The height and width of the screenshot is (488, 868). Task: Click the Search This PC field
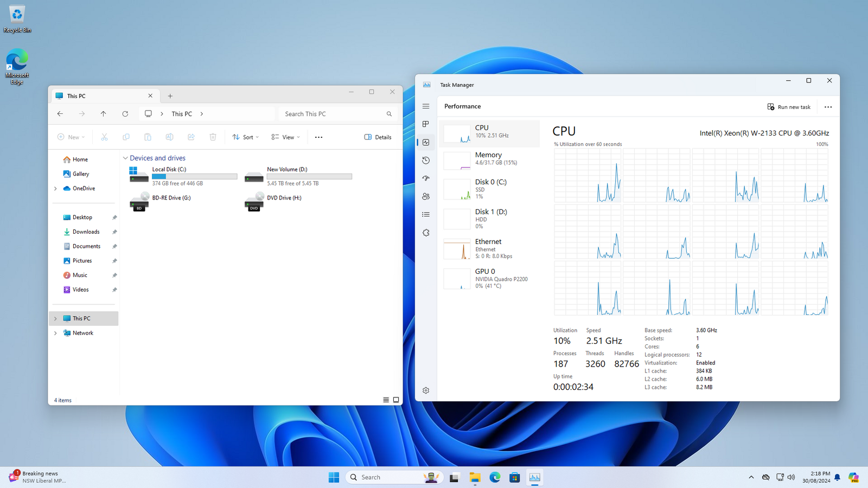[x=337, y=114]
